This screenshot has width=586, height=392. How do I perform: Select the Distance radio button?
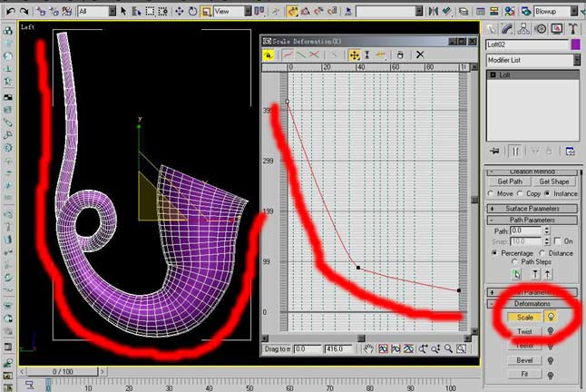(x=542, y=253)
